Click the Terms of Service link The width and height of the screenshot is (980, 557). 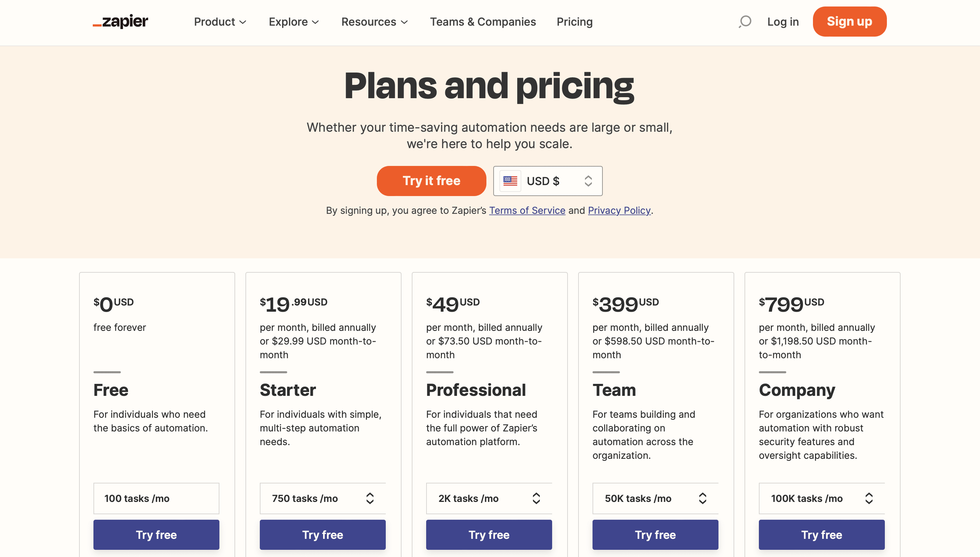(x=527, y=210)
